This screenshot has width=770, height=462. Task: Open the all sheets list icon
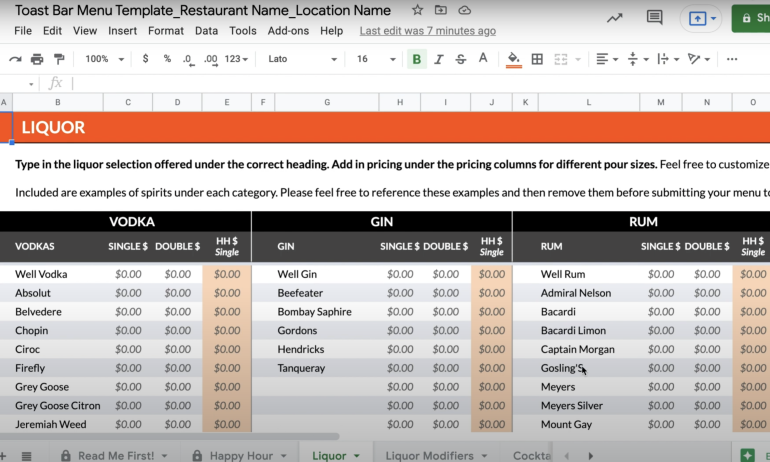point(27,455)
